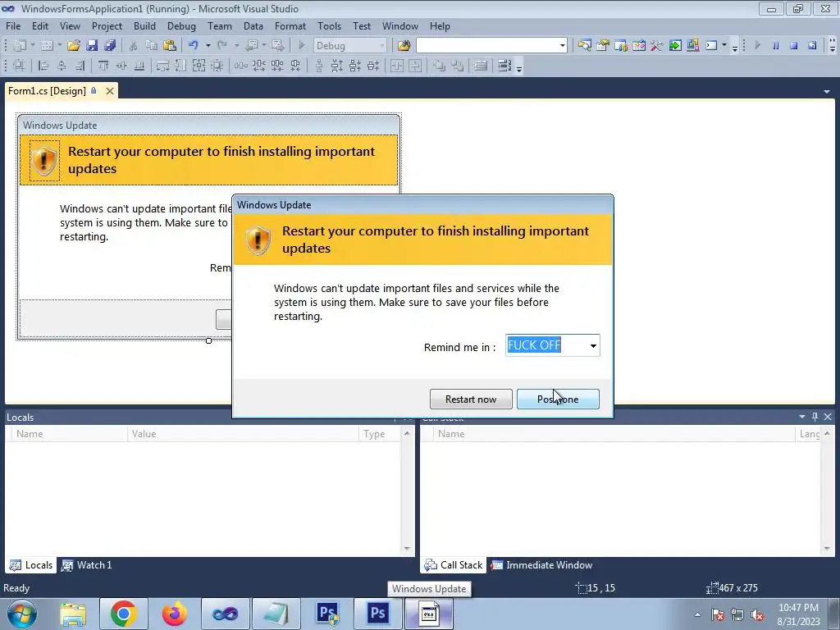The height and width of the screenshot is (630, 840).
Task: Expand the layout toolbar overflow options
Action: tap(519, 68)
